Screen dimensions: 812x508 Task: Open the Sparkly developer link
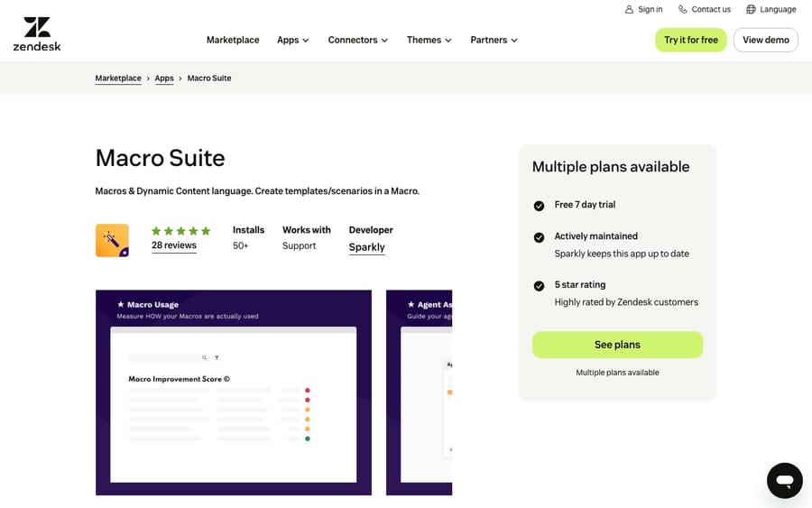366,247
